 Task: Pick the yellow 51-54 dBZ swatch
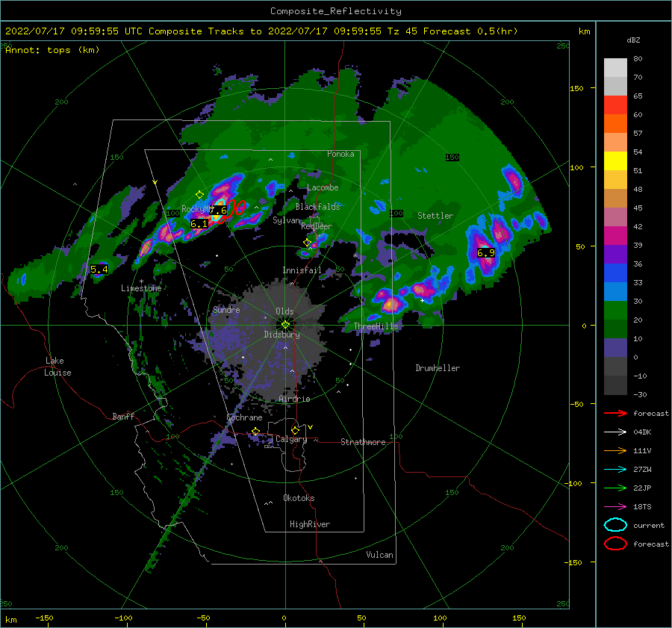click(x=615, y=161)
